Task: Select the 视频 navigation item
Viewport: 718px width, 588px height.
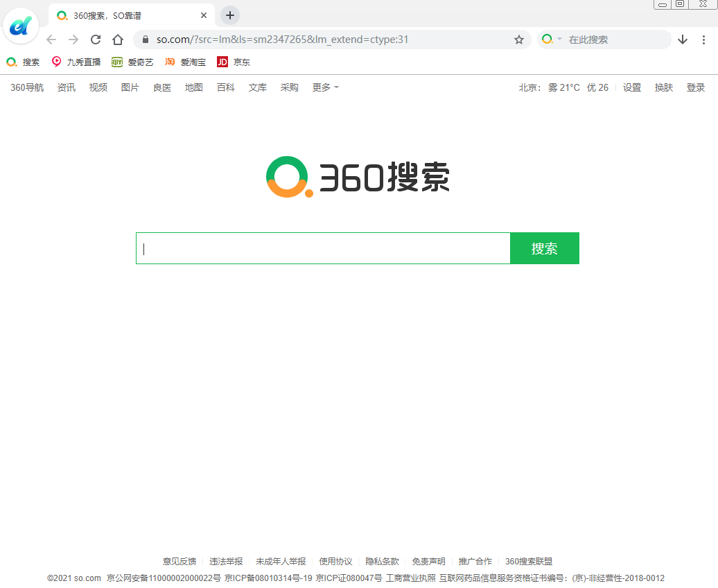Action: click(x=98, y=87)
